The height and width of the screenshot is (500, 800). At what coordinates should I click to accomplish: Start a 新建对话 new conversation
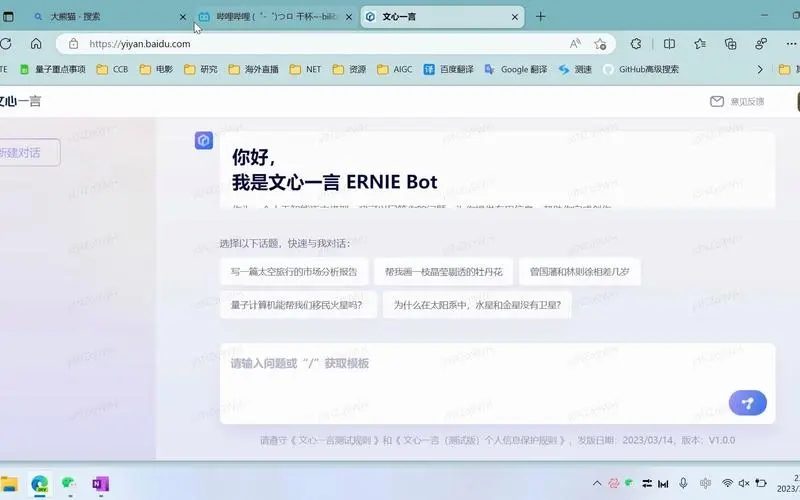pos(29,153)
